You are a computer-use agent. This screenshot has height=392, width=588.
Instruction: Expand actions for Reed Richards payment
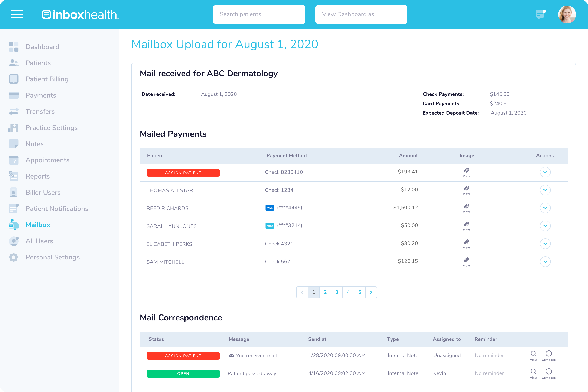(545, 208)
